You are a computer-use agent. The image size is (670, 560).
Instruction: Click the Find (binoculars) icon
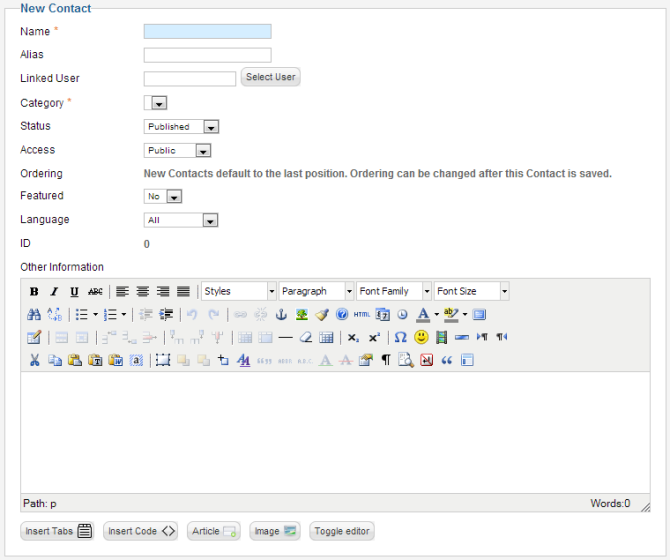[34, 315]
